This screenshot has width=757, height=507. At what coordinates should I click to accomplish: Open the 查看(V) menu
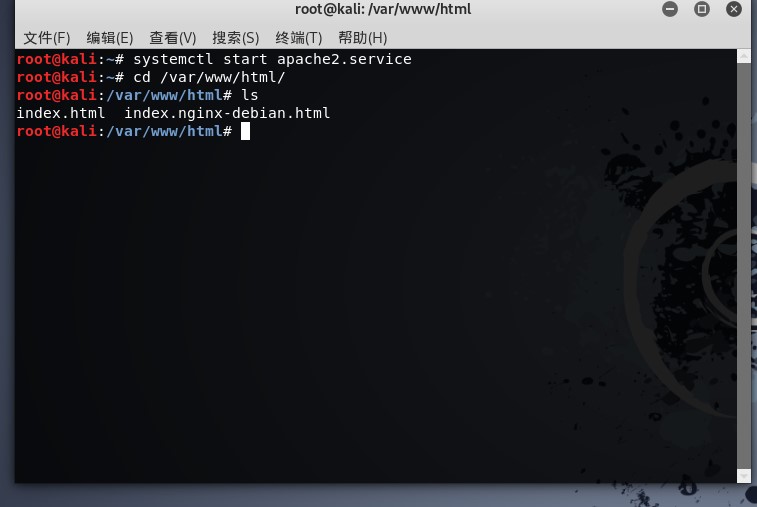173,38
